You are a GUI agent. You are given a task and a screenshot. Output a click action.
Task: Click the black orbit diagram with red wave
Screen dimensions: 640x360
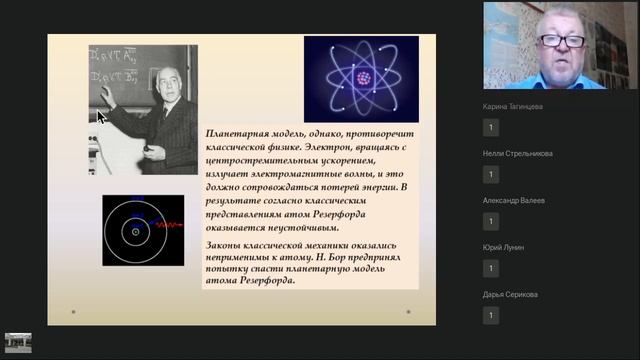pyautogui.click(x=143, y=230)
